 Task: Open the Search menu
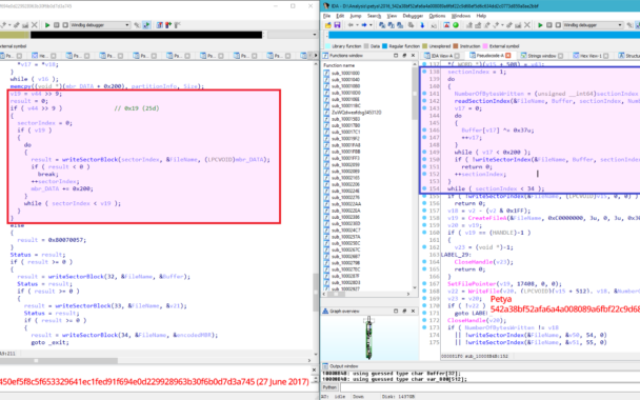[374, 16]
